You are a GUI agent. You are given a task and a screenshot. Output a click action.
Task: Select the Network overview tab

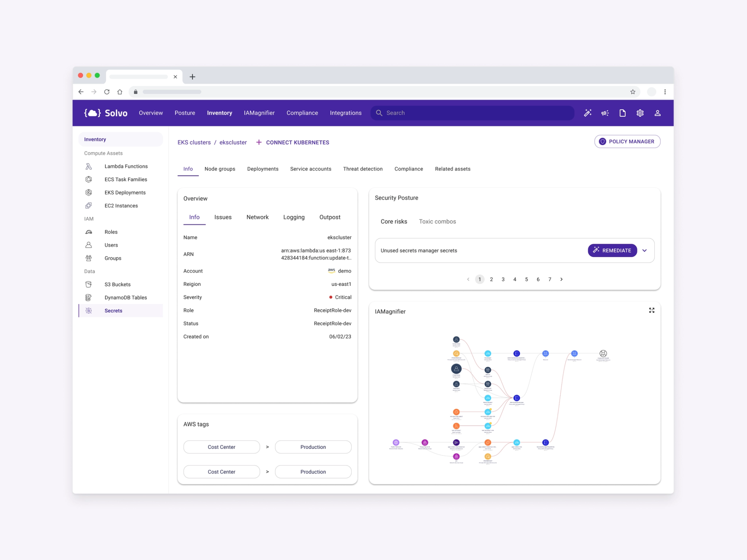click(258, 217)
